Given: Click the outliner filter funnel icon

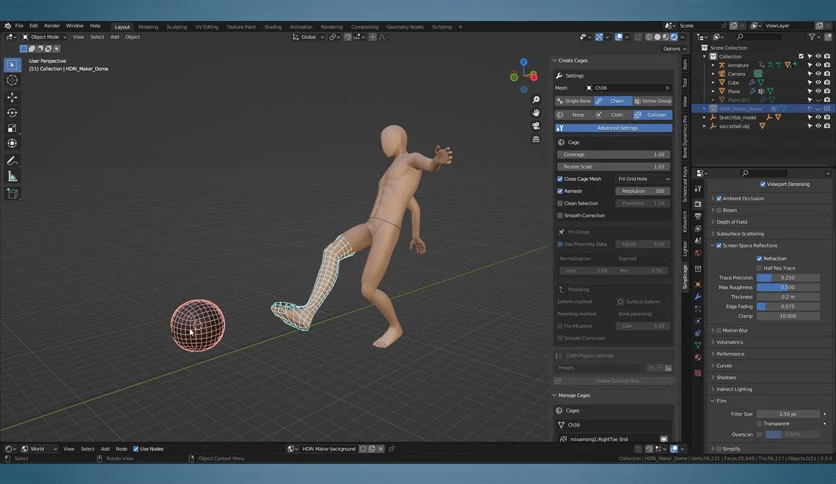Looking at the screenshot, I should click(x=811, y=37).
